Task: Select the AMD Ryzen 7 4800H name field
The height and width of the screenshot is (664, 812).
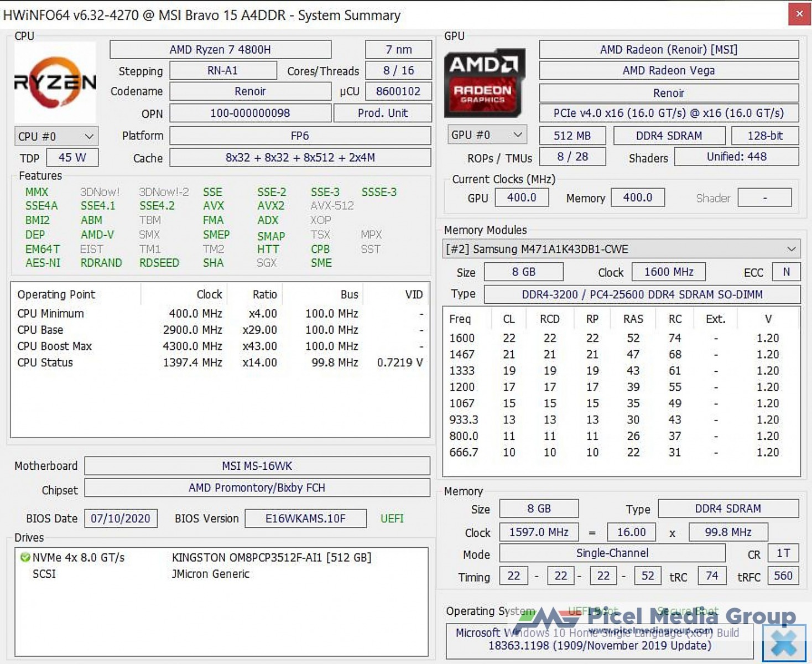Action: pos(220,49)
